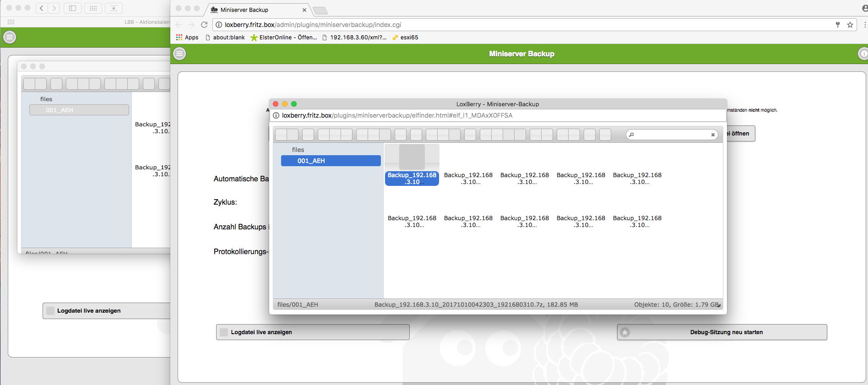
Task: Select the 'files' folder in Safari's file manager
Action: tap(46, 99)
